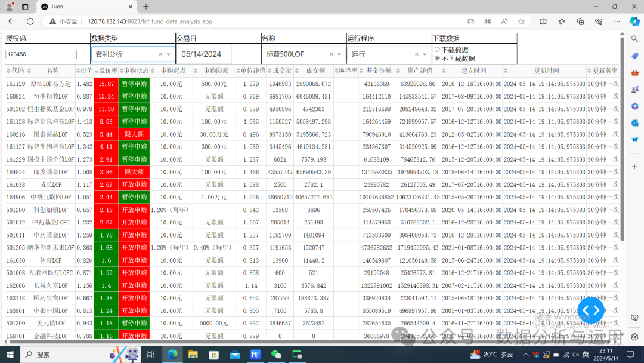The width and height of the screenshot is (644, 363).
Task: Open Copilot sidebar icon
Action: coord(634,21)
